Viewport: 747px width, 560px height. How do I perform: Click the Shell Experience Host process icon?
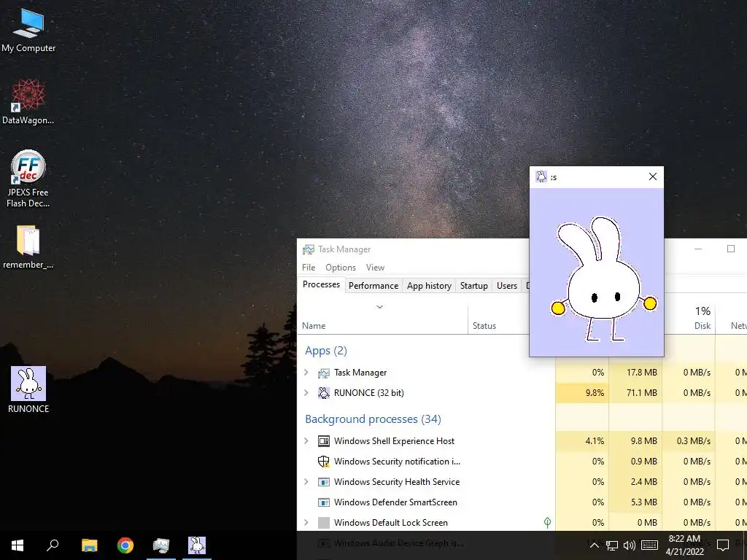(x=323, y=441)
